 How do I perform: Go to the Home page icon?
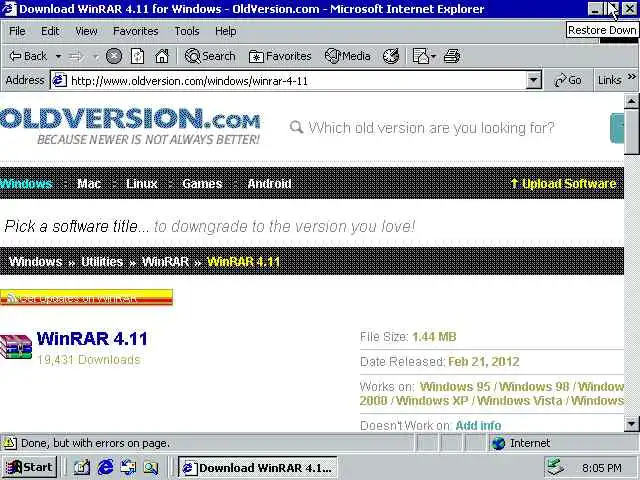point(162,56)
